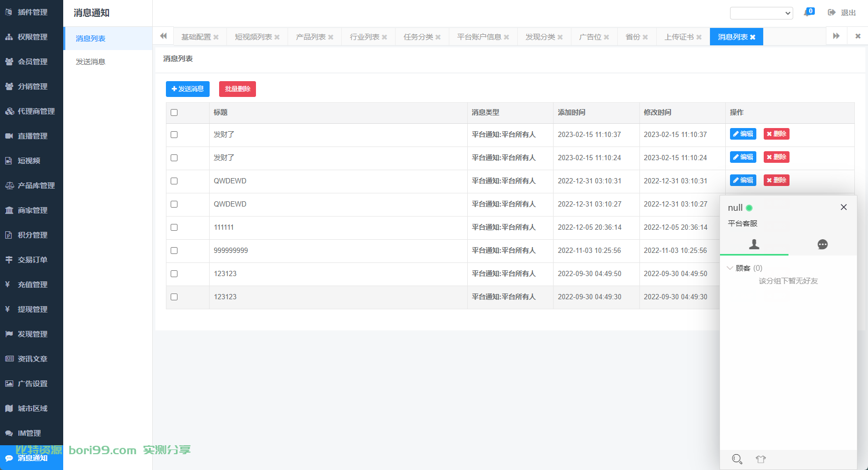This screenshot has height=470, width=868.
Task: Check the 999999999 row checkbox
Action: tap(174, 251)
